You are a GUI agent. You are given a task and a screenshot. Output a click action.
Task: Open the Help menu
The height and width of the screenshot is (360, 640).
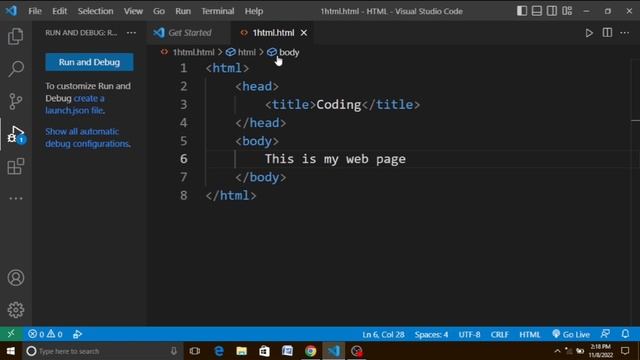coord(253,11)
